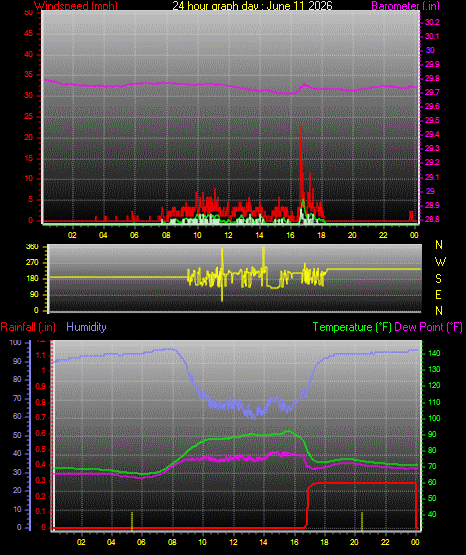
Task: Click the magenta 'Dew Point (°F)' legend label
Action: [x=428, y=327]
